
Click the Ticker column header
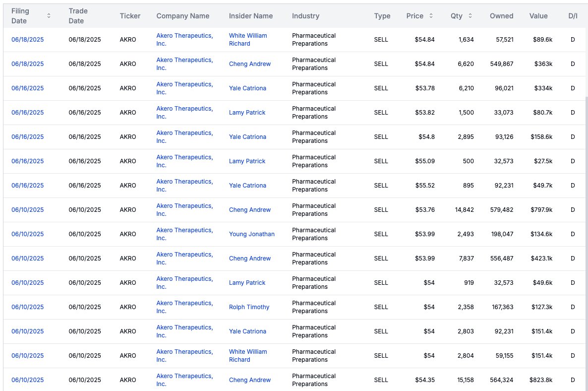tap(130, 16)
